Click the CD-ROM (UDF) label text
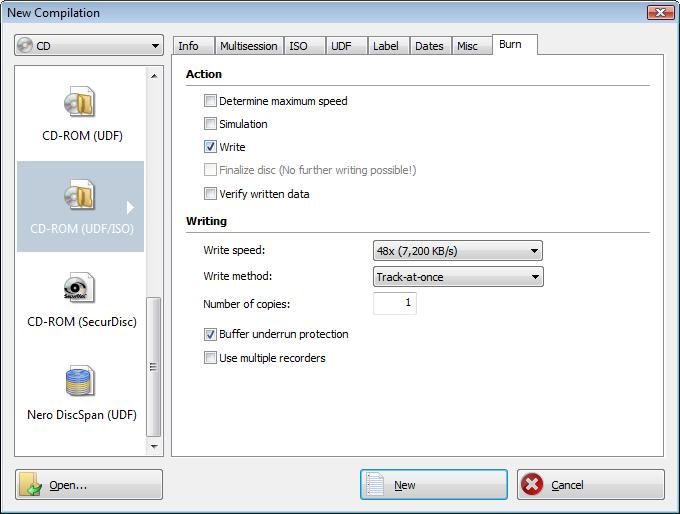 point(82,136)
